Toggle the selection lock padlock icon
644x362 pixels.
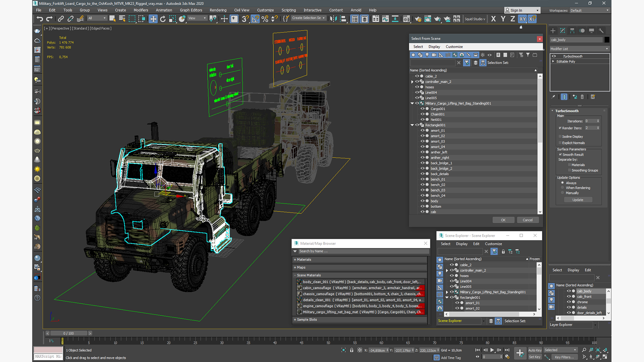pyautogui.click(x=352, y=350)
